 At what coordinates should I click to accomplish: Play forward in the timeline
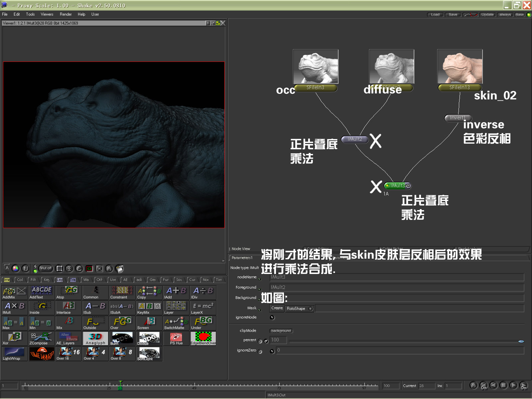pyautogui.click(x=513, y=385)
